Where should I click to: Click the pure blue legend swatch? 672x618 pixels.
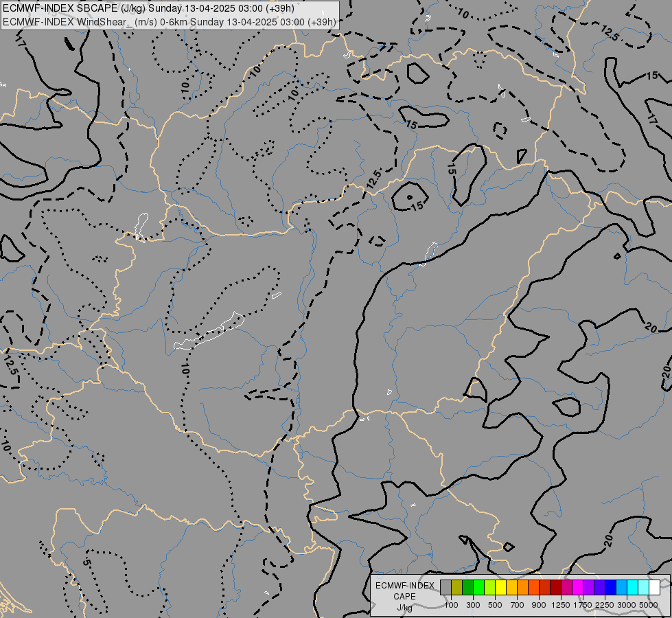[611, 587]
